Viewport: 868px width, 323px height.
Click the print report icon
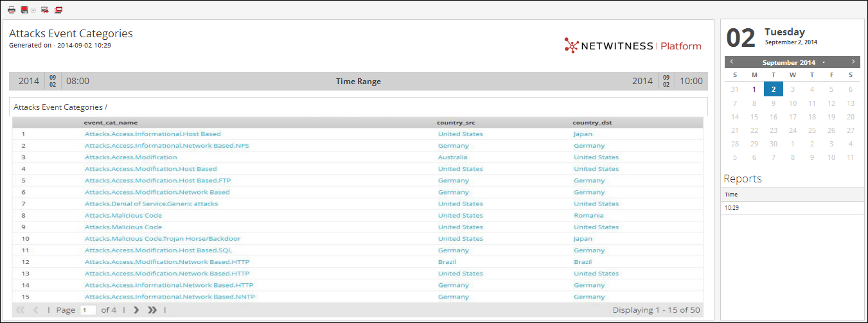coord(12,10)
